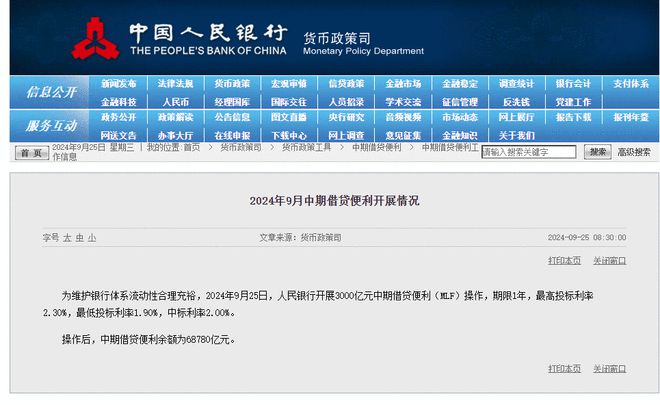This screenshot has height=405, width=660.
Task: Set the article font size to 中
Action: click(x=80, y=238)
